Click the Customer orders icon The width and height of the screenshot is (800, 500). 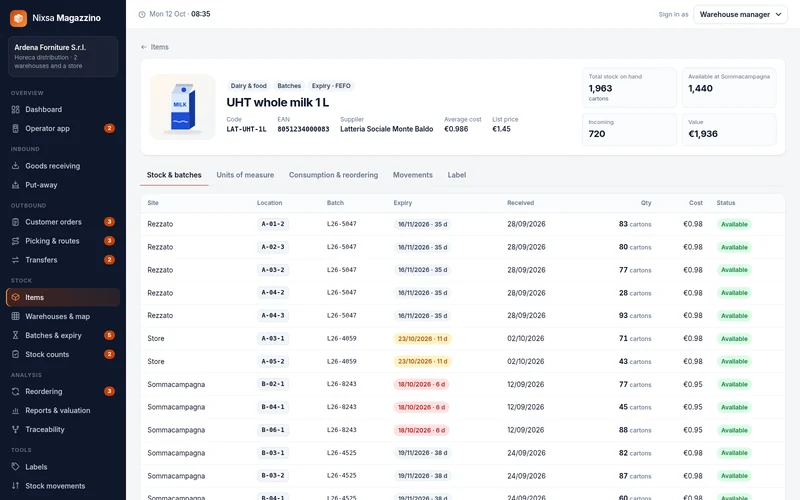(x=15, y=222)
